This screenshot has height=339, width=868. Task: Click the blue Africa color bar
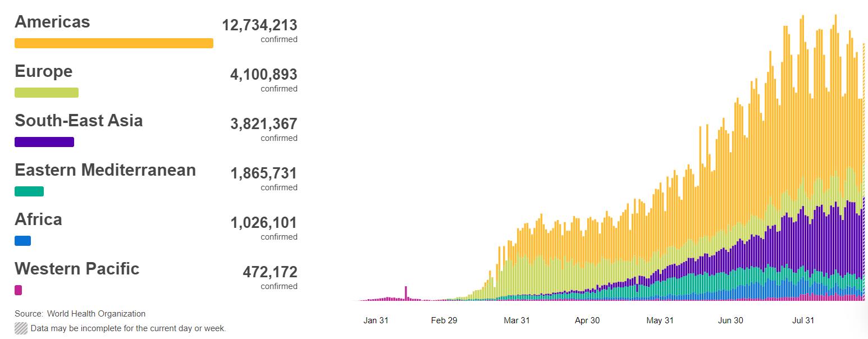point(22,241)
